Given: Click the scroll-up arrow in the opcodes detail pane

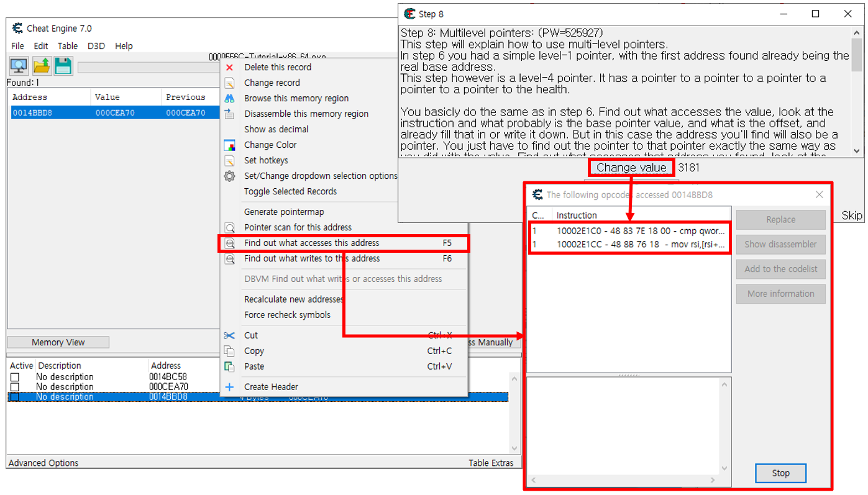Looking at the screenshot, I should click(724, 384).
